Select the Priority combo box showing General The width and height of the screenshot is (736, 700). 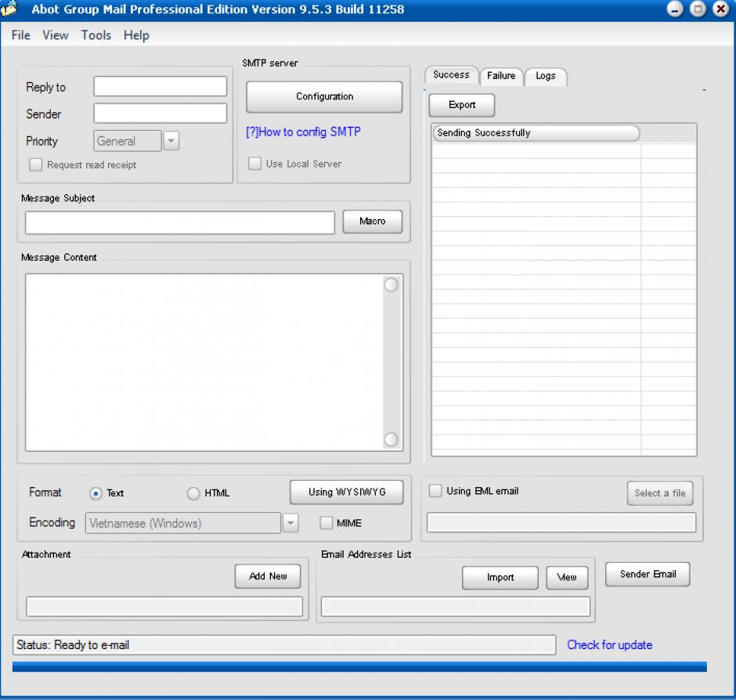coord(127,141)
